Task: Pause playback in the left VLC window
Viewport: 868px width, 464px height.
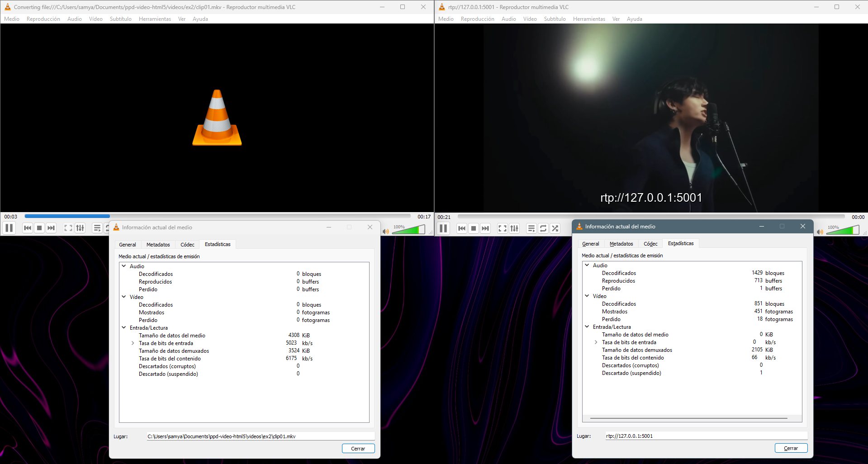Action: click(x=9, y=228)
